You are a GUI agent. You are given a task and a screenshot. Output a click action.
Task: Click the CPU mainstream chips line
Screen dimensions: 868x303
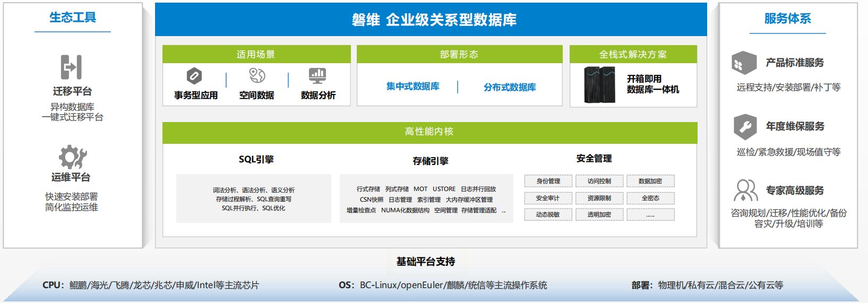point(151,285)
